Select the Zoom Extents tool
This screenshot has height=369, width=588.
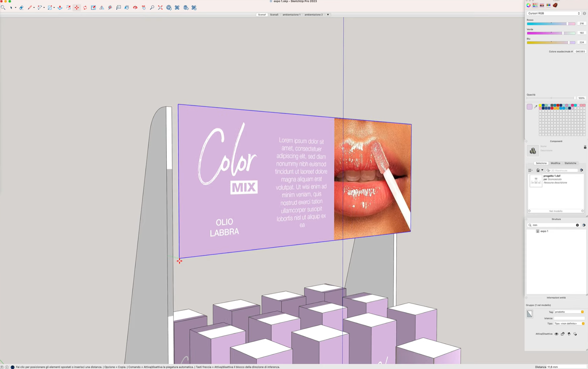(160, 8)
